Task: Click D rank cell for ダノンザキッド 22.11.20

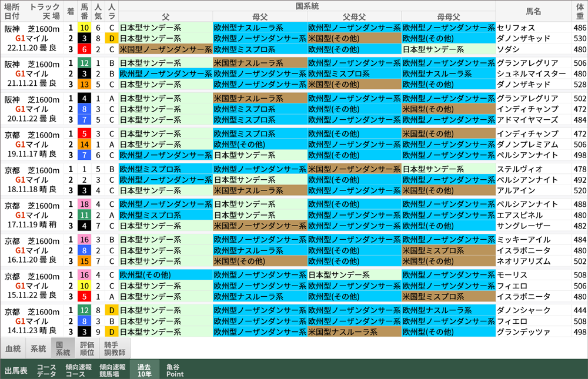Action: 111,38
